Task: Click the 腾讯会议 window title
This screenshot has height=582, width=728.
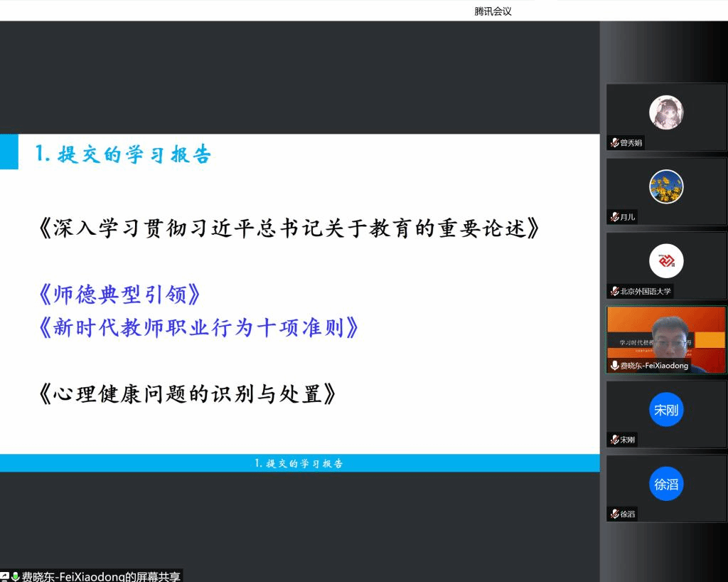Action: [493, 11]
